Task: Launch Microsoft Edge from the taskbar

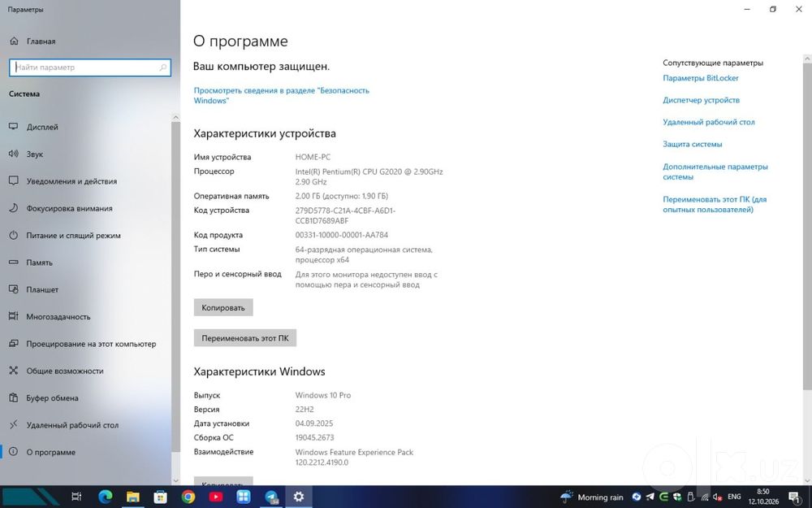Action: point(106,497)
